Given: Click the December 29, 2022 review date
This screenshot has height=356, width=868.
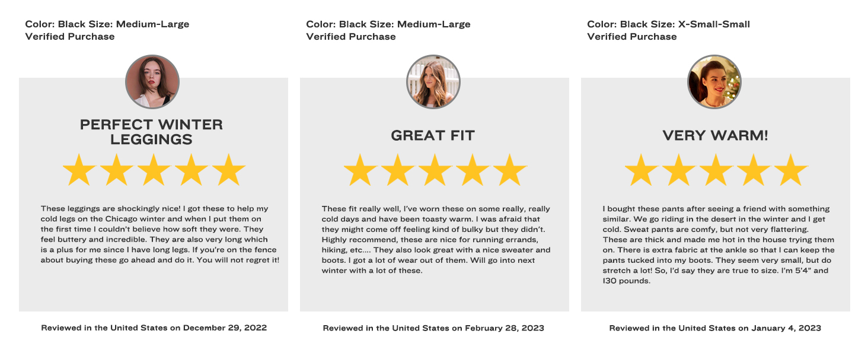Looking at the screenshot, I should (225, 328).
